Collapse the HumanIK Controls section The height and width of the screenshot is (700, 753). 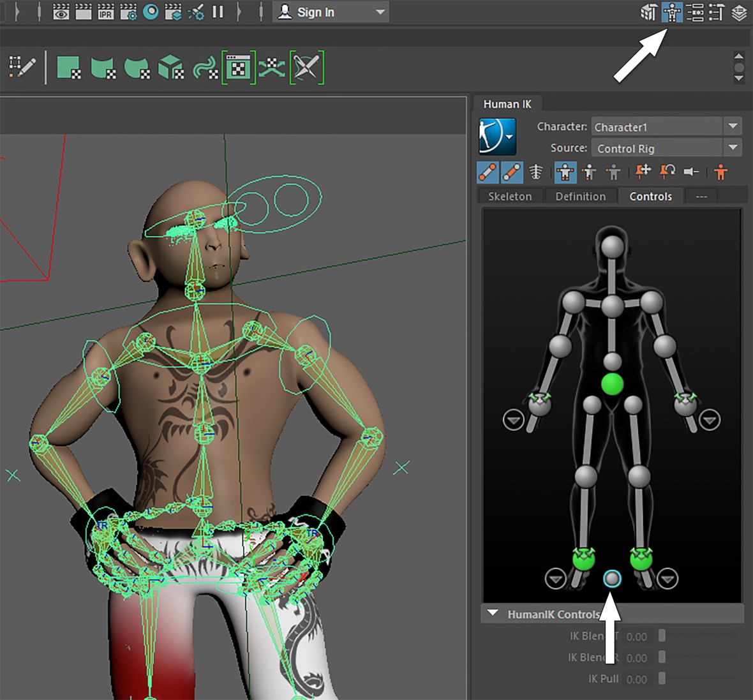[x=493, y=613]
